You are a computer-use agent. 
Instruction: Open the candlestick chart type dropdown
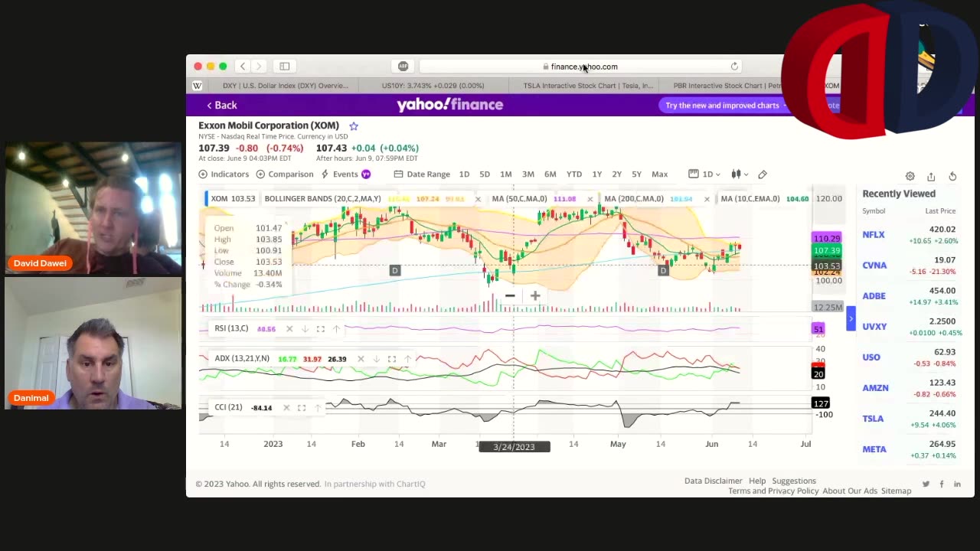coord(740,174)
